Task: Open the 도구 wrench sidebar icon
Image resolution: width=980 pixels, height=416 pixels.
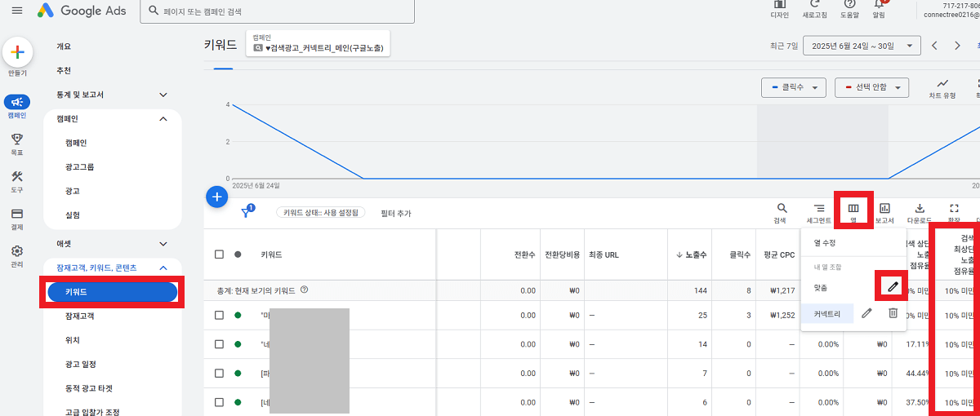Action: pos(17,176)
